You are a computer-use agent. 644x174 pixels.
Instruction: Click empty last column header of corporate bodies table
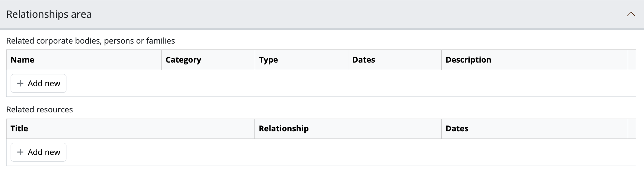coord(632,60)
